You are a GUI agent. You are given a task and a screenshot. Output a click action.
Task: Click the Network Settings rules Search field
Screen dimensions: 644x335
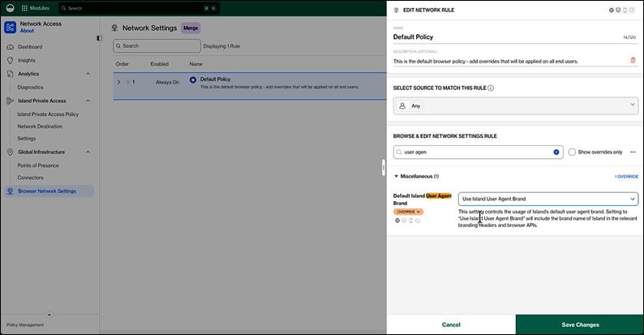click(157, 46)
